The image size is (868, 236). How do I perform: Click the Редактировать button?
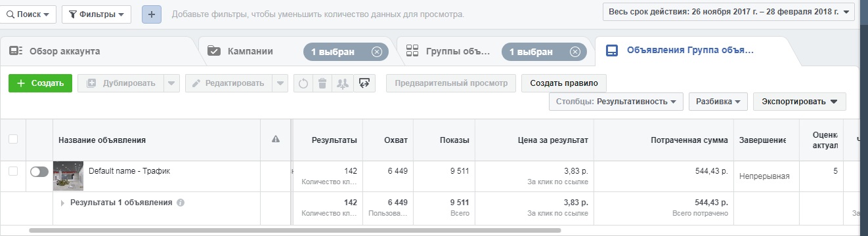click(x=228, y=83)
